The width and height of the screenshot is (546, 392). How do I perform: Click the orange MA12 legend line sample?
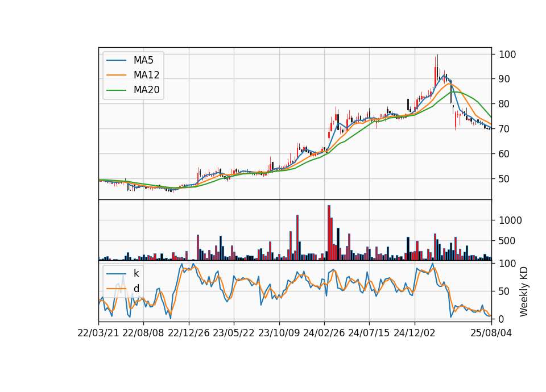pos(116,75)
